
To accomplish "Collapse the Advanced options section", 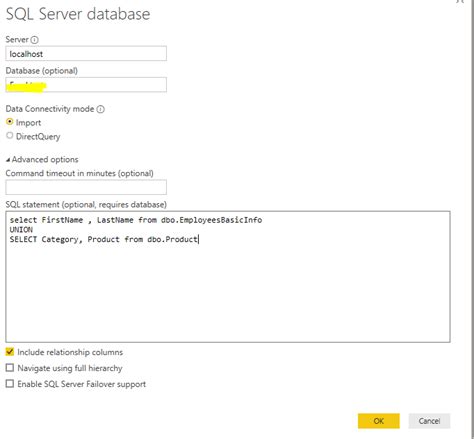I will pos(8,160).
